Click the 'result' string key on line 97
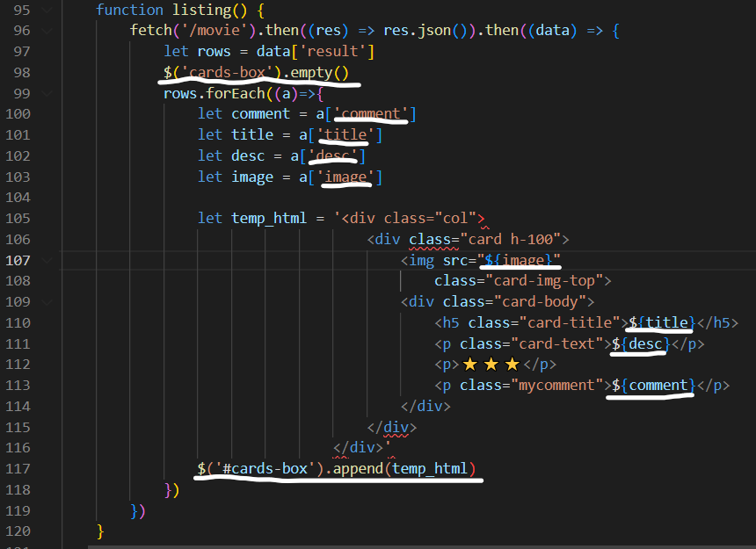756x549 pixels. (332, 52)
